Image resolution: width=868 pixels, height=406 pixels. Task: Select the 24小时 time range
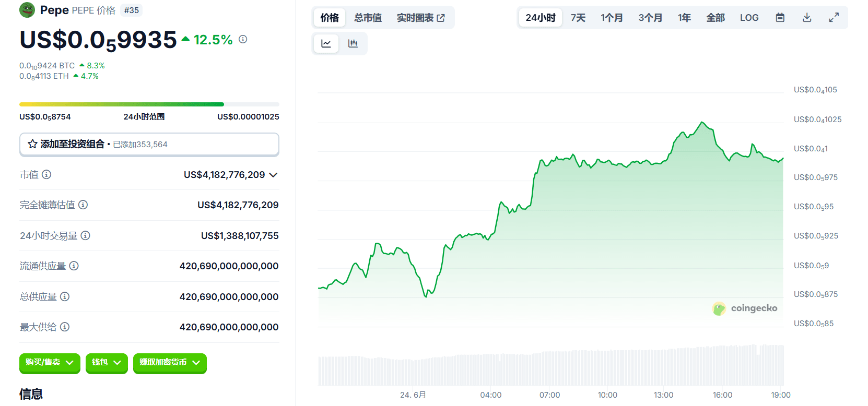pyautogui.click(x=541, y=18)
